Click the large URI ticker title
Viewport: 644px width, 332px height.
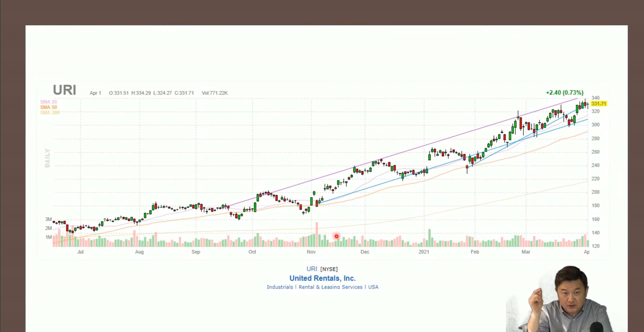pyautogui.click(x=64, y=90)
